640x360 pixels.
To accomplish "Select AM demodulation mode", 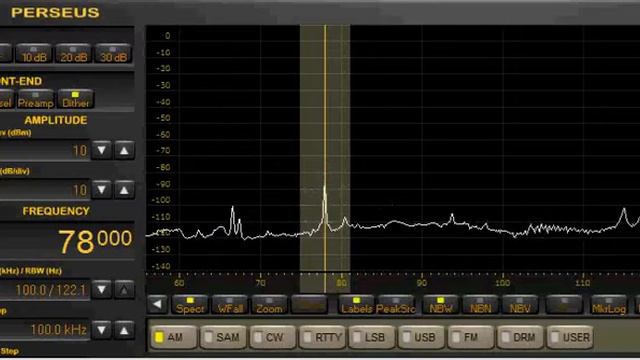I will 173,337.
